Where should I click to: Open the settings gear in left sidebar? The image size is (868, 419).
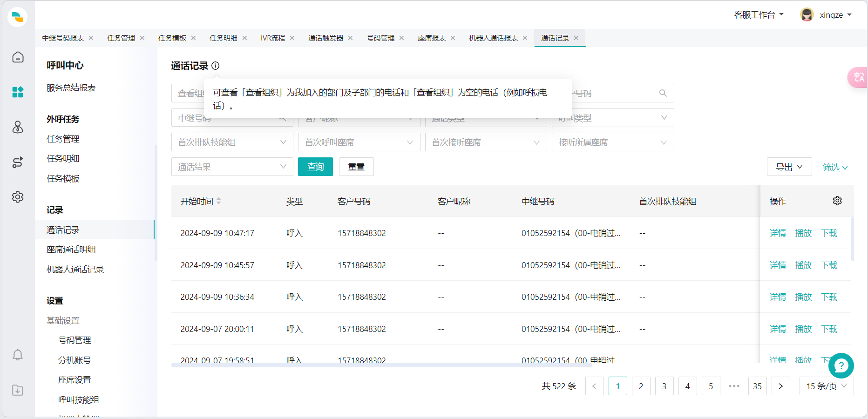click(18, 197)
